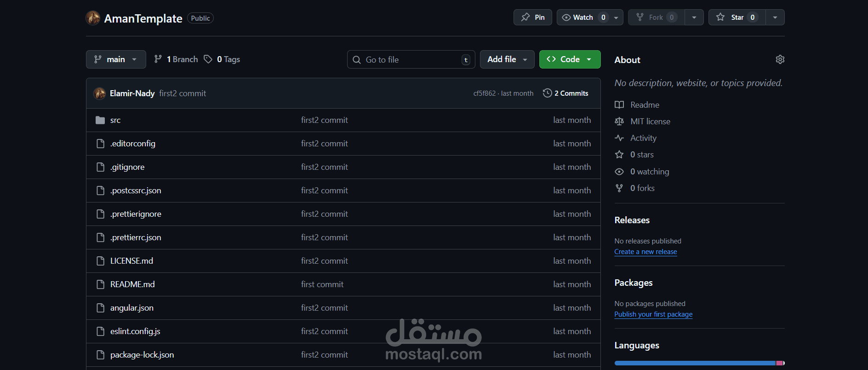
Task: Open .postcssrc.json file
Action: click(136, 191)
